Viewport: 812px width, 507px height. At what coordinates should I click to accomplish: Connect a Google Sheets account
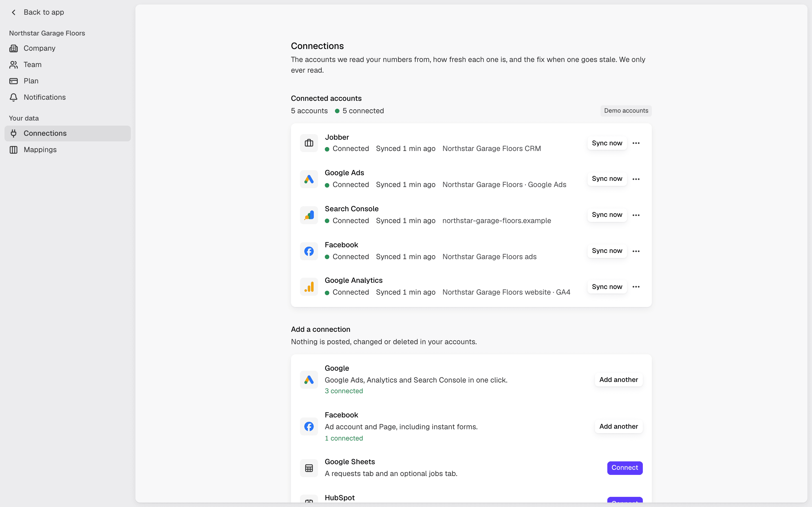click(625, 468)
